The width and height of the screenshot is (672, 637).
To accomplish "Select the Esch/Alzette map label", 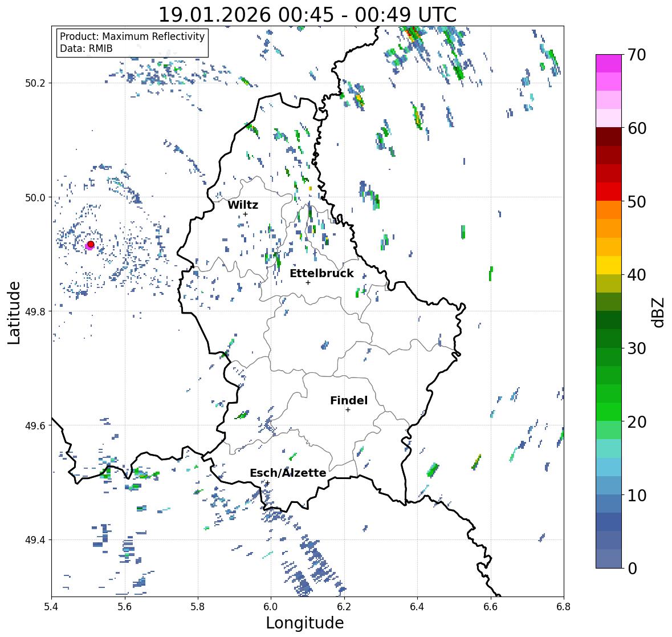I will pyautogui.click(x=288, y=473).
